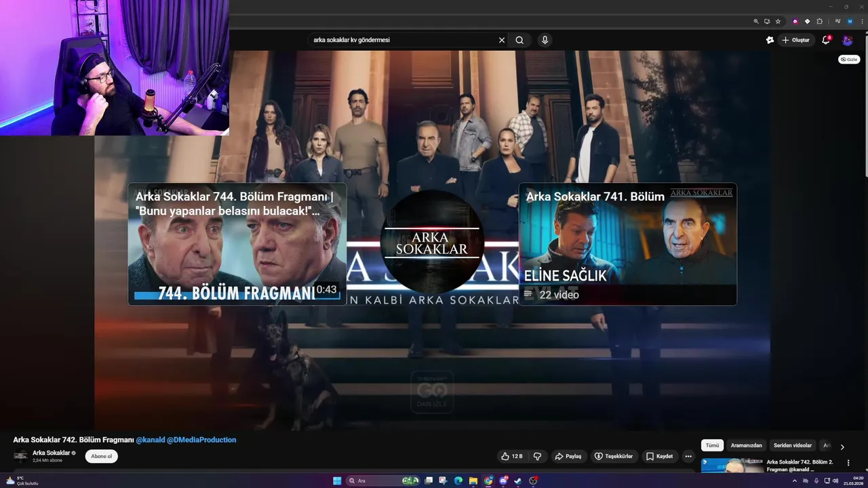Image resolution: width=868 pixels, height=488 pixels.
Task: Switch to Chrome in the taskbar
Action: pyautogui.click(x=488, y=481)
